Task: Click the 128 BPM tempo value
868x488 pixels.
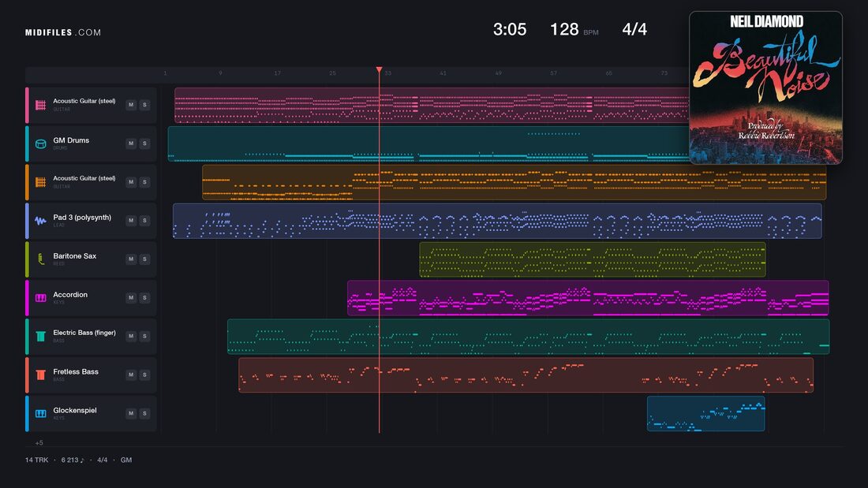Action: [564, 29]
